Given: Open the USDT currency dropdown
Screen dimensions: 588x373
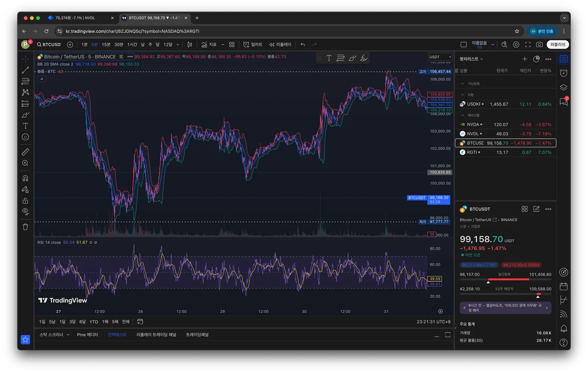Looking at the screenshot, I should coord(440,57).
